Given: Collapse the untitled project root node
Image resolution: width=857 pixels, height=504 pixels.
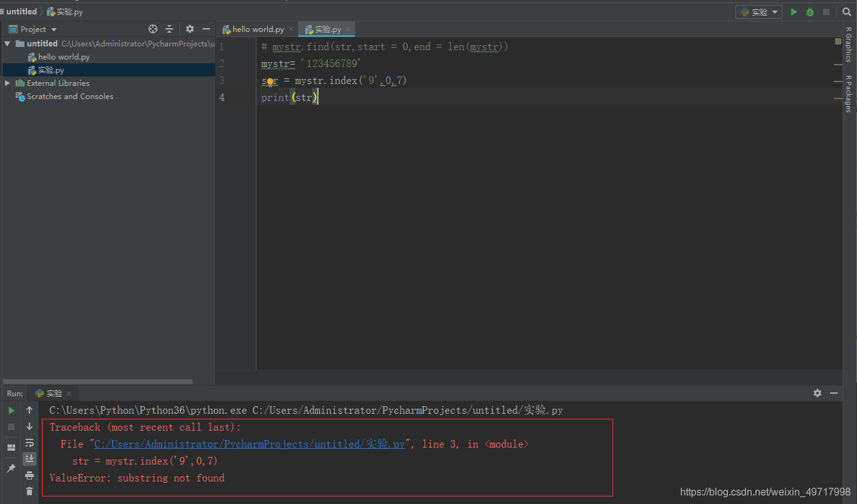Looking at the screenshot, I should (x=8, y=44).
